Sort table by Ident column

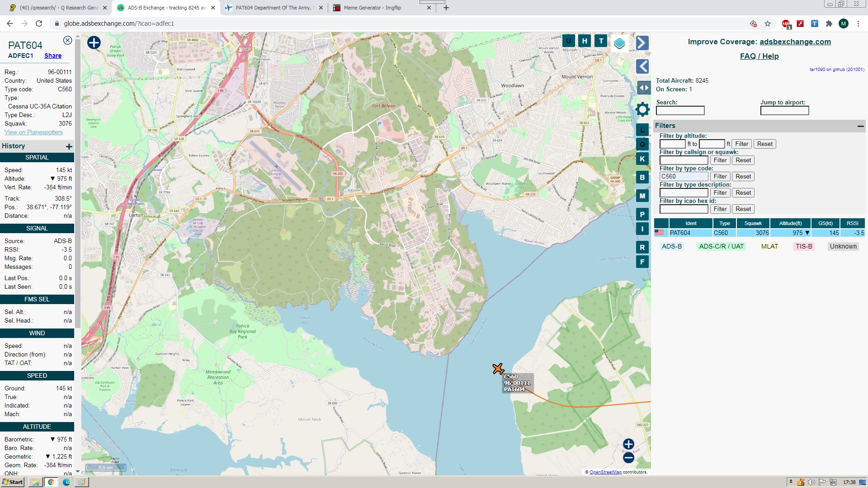point(691,223)
